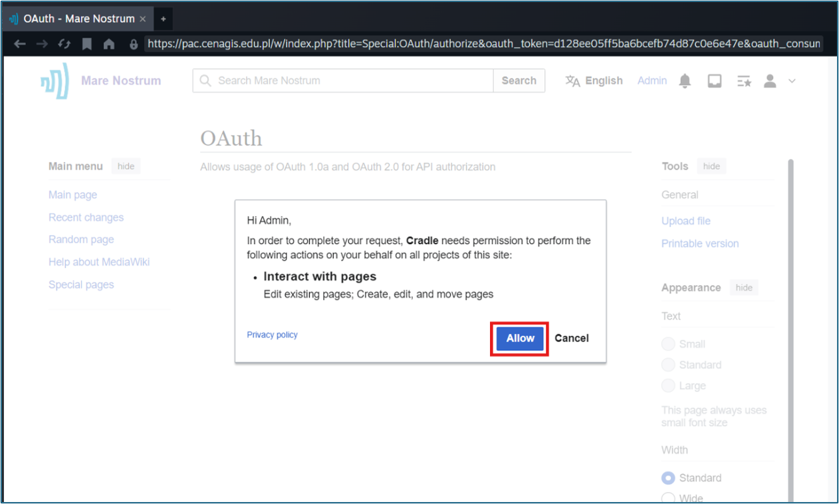Hide the Tools panel
The width and height of the screenshot is (839, 504).
(x=711, y=166)
